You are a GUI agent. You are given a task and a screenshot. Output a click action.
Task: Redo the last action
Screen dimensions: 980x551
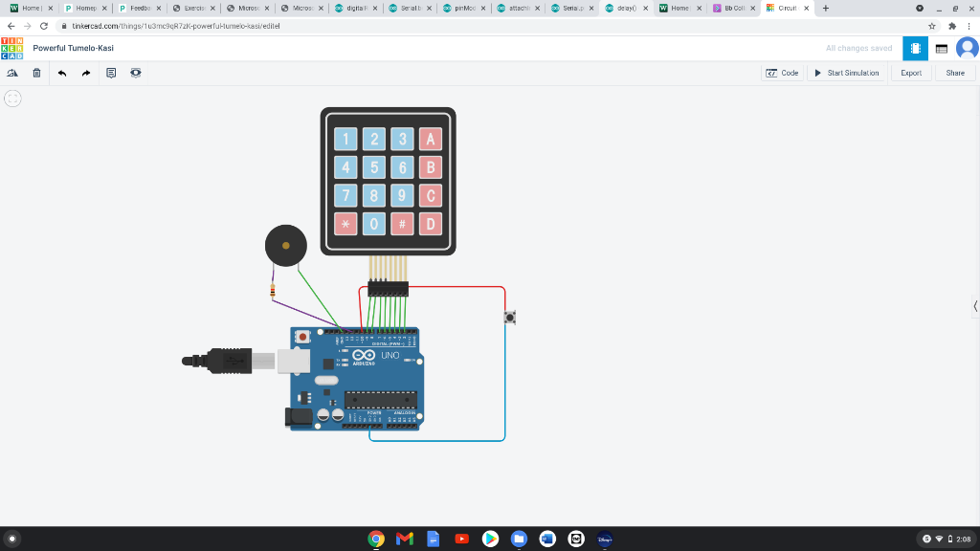click(x=86, y=73)
